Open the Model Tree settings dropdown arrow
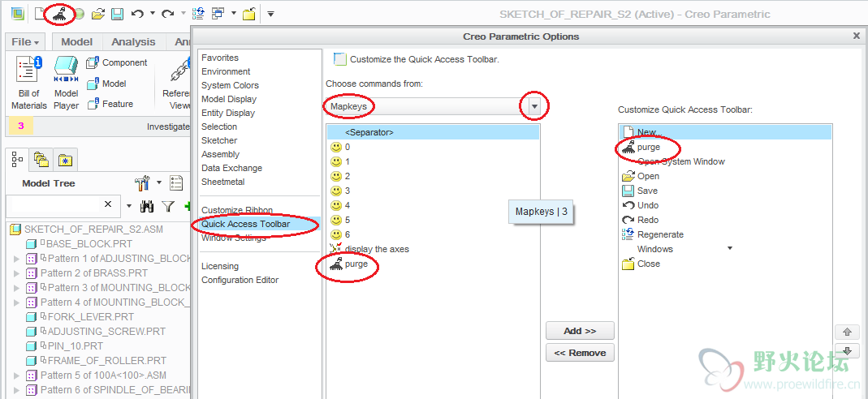868x399 pixels. [159, 182]
